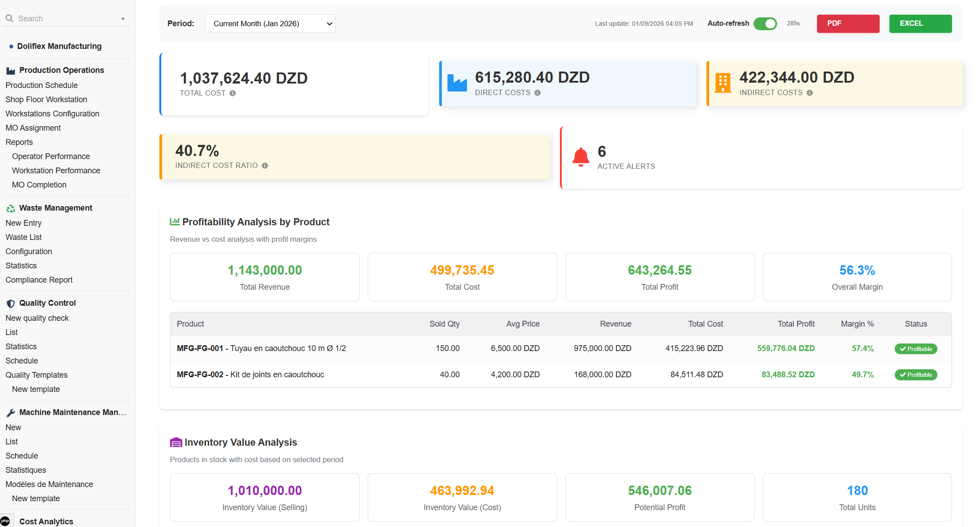Click the red bell Active Alerts icon

580,157
